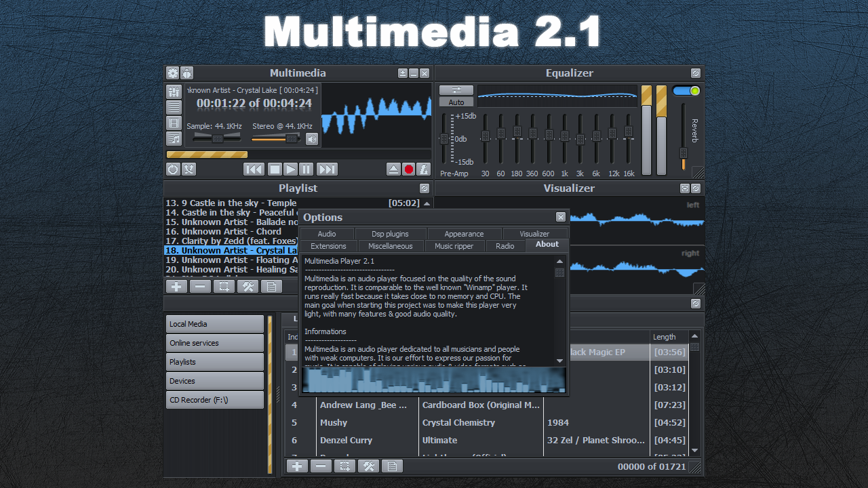Open settings gear in Multimedia title bar

pos(173,73)
